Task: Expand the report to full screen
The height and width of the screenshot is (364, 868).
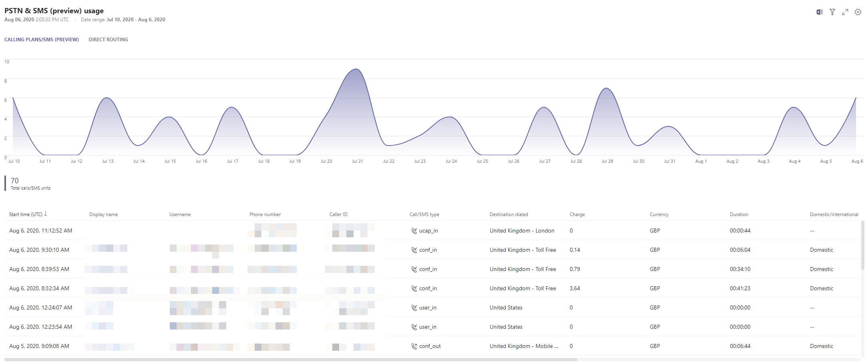Action: coord(845,12)
